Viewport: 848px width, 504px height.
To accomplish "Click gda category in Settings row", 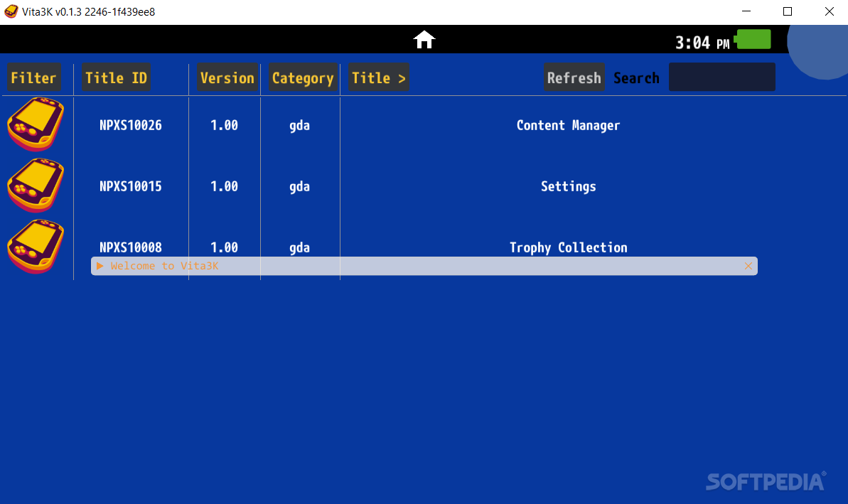I will click(x=300, y=187).
